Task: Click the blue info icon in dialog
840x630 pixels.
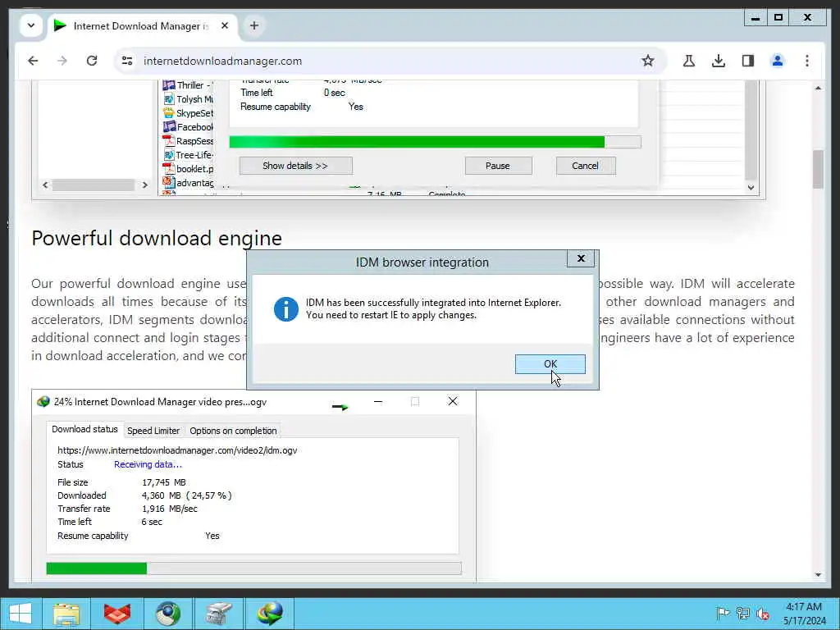Action: click(286, 309)
